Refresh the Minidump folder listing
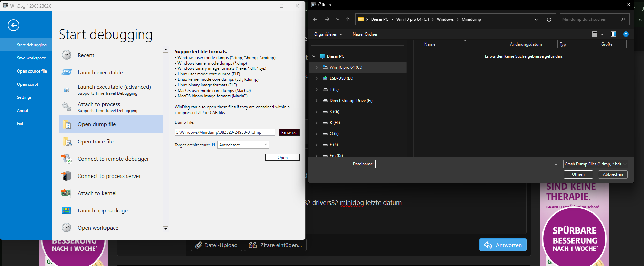 click(x=549, y=19)
